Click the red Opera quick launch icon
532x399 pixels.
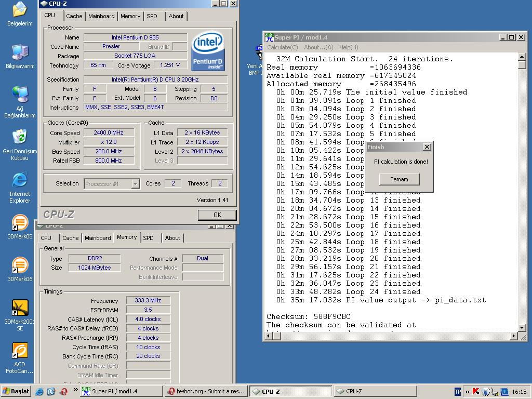tap(63, 392)
